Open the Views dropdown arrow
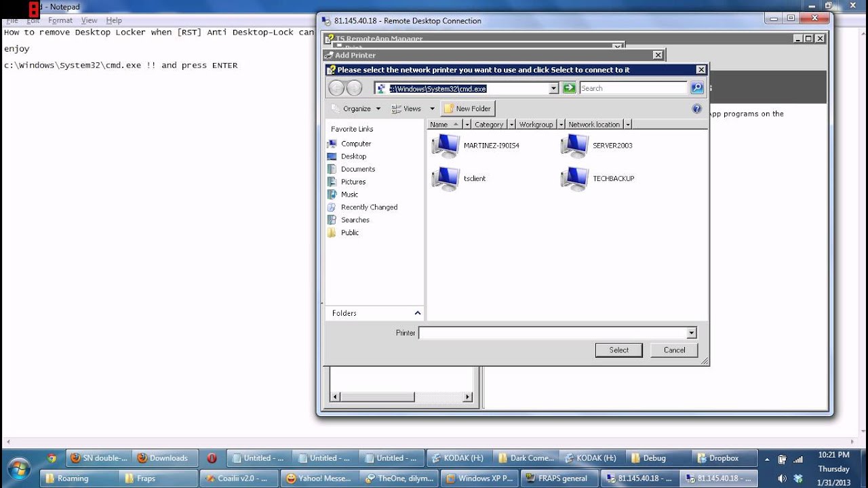This screenshot has height=488, width=868. point(432,108)
